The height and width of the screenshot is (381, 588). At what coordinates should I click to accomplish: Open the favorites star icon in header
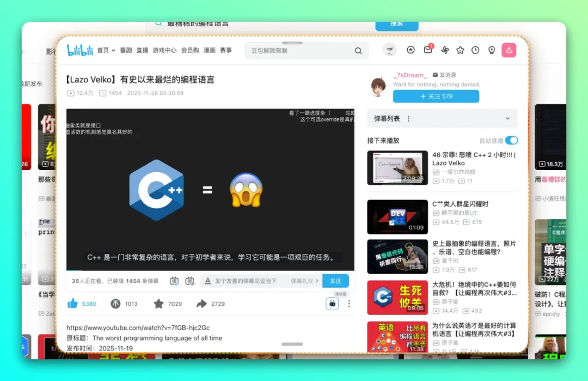pos(460,50)
